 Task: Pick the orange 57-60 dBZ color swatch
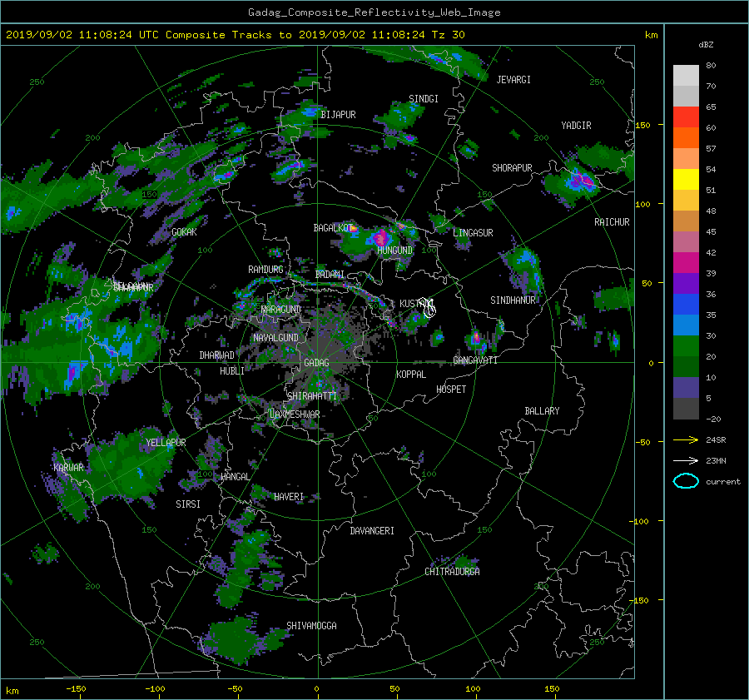(686, 138)
